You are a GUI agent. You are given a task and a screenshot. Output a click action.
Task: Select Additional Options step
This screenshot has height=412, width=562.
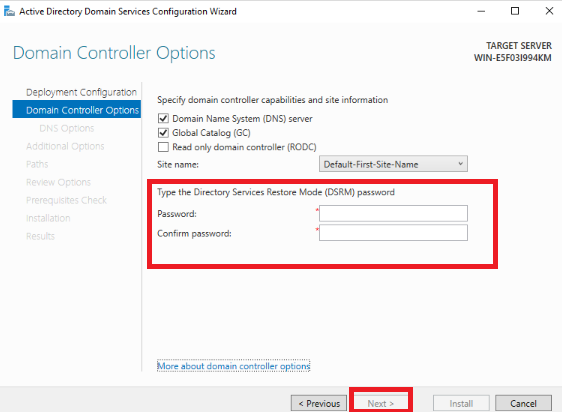65,146
